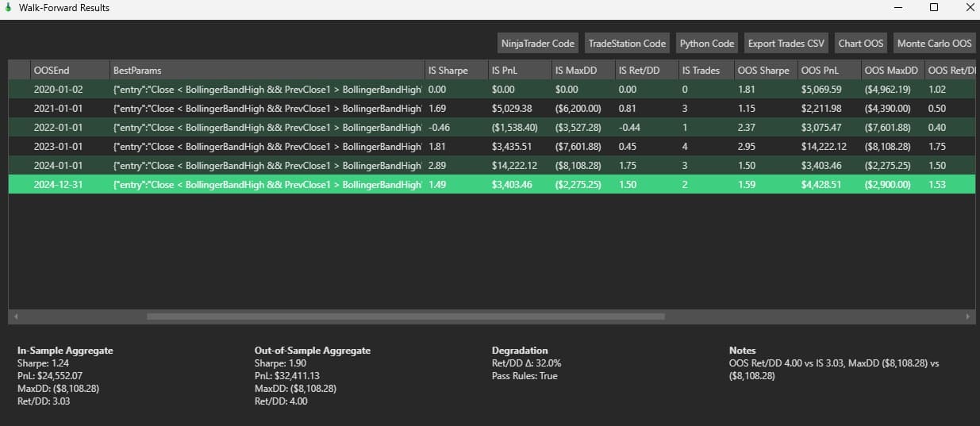Click the IS PnL cell ($1,538.40)
Image resolution: width=980 pixels, height=426 pixels.
tap(514, 128)
